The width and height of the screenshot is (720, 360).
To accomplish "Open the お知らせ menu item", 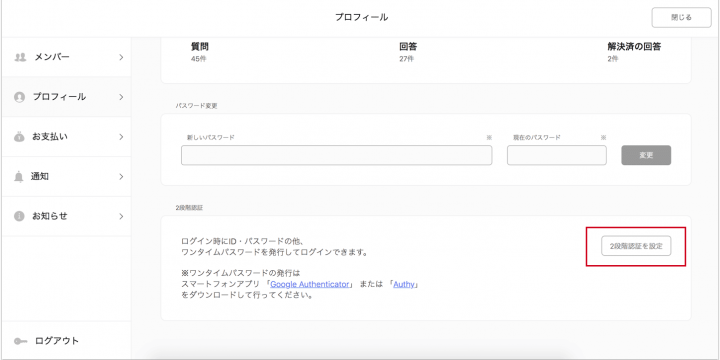I will 67,216.
